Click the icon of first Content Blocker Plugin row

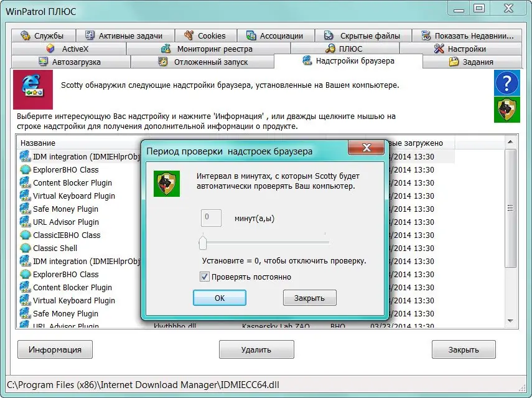pyautogui.click(x=26, y=182)
